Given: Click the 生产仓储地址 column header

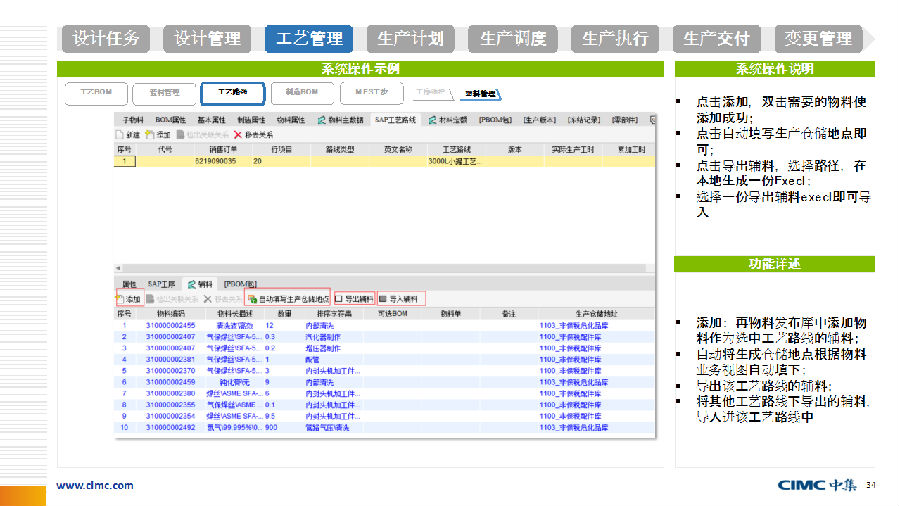Looking at the screenshot, I should click(x=577, y=313).
